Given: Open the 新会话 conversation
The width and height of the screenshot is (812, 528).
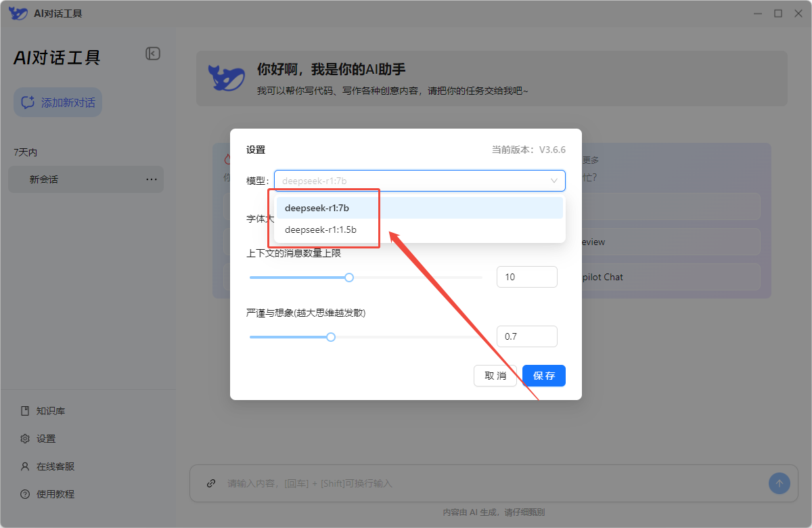Looking at the screenshot, I should point(86,179).
